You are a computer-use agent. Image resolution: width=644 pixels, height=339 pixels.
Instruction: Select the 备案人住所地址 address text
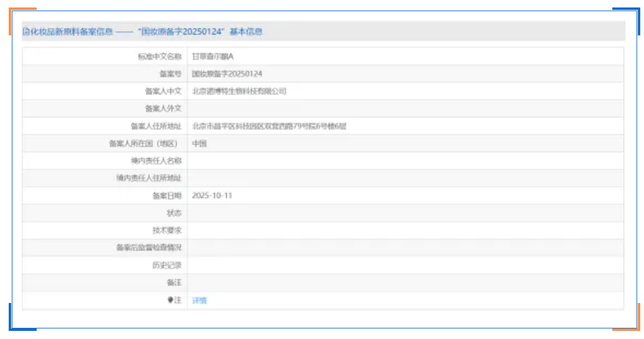pyautogui.click(x=269, y=126)
